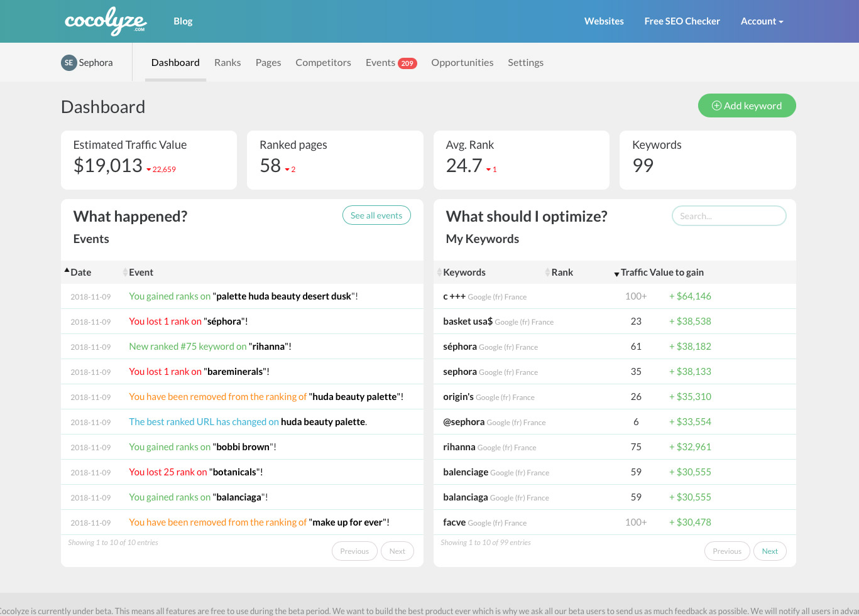The height and width of the screenshot is (616, 859).
Task: Switch to the Dashboard tab
Action: tap(175, 63)
